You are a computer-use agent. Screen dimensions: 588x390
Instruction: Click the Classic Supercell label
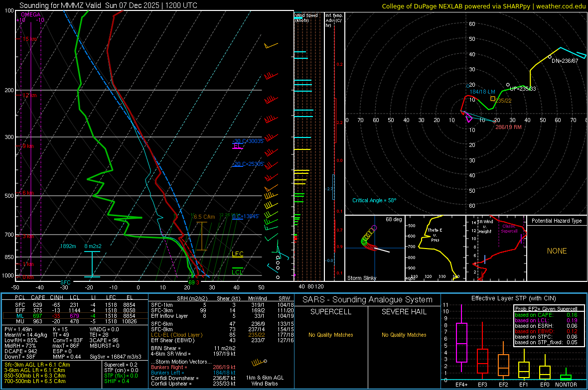pos(509,229)
